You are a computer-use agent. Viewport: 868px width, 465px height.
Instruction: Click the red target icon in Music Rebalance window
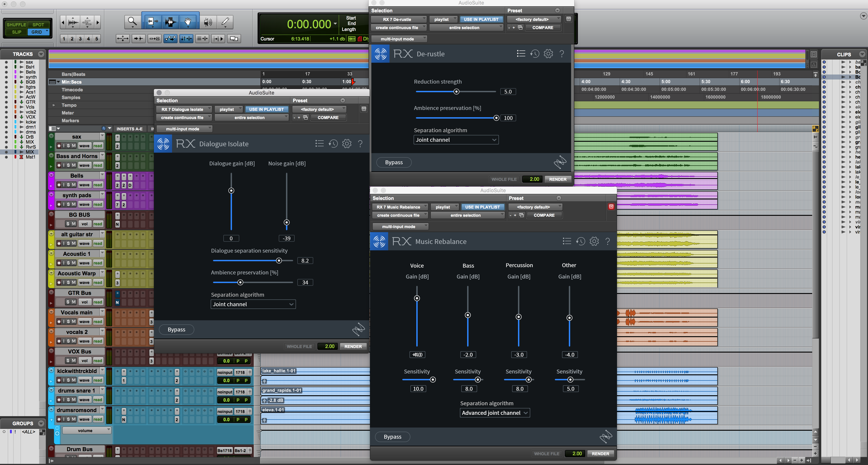(611, 206)
